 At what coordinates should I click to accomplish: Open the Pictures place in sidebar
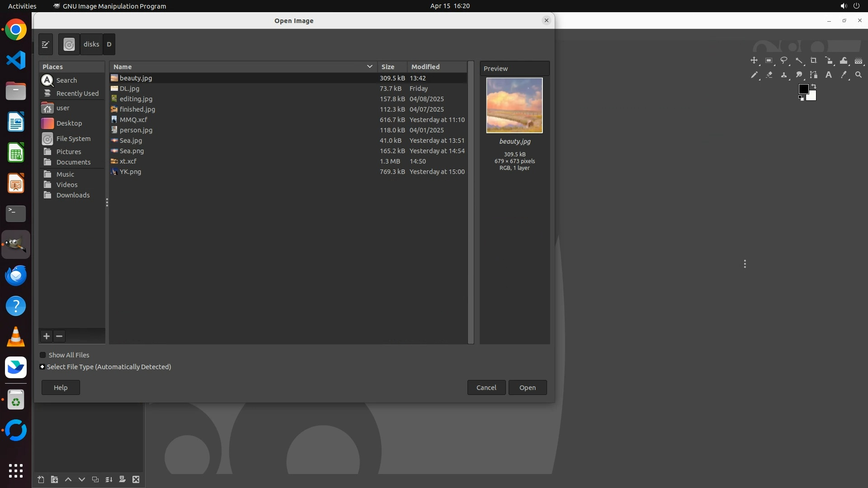(x=69, y=152)
